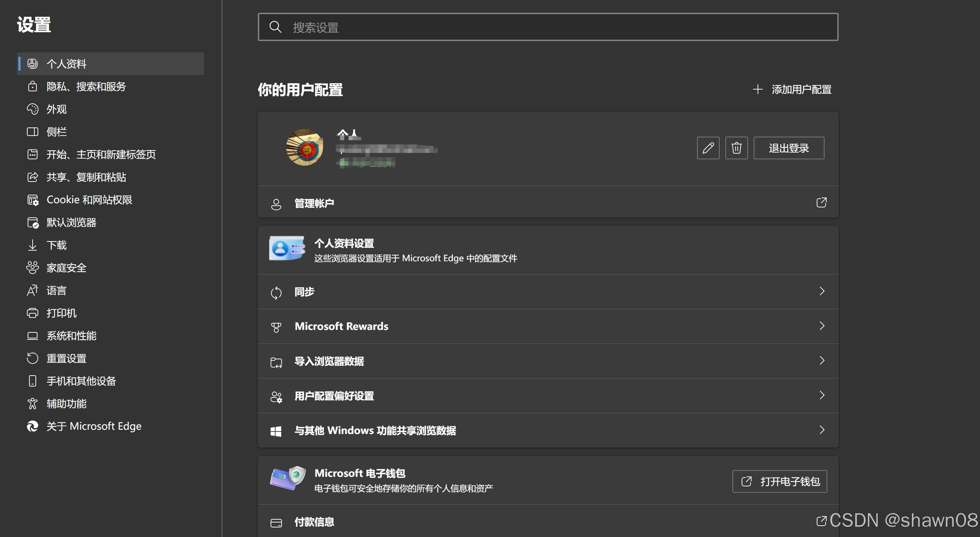Open 语言 settings
The image size is (980, 537).
(111, 290)
